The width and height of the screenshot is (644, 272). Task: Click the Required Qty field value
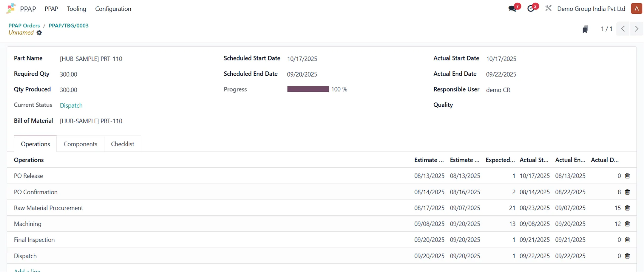tap(69, 74)
